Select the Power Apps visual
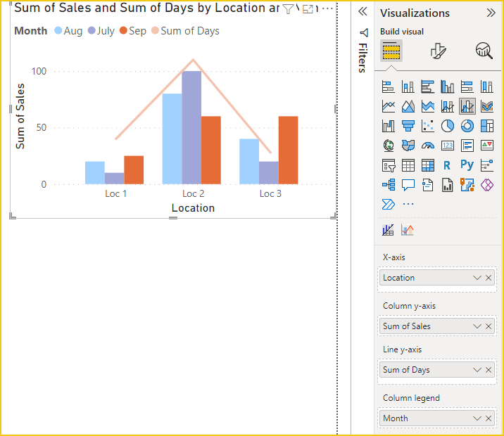 [x=487, y=185]
